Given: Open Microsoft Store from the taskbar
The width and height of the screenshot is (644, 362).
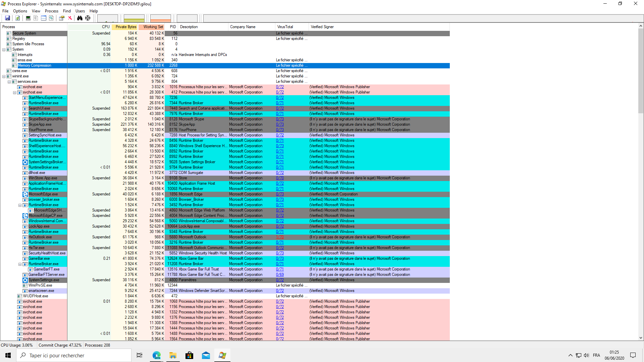Looking at the screenshot, I should pyautogui.click(x=190, y=355).
